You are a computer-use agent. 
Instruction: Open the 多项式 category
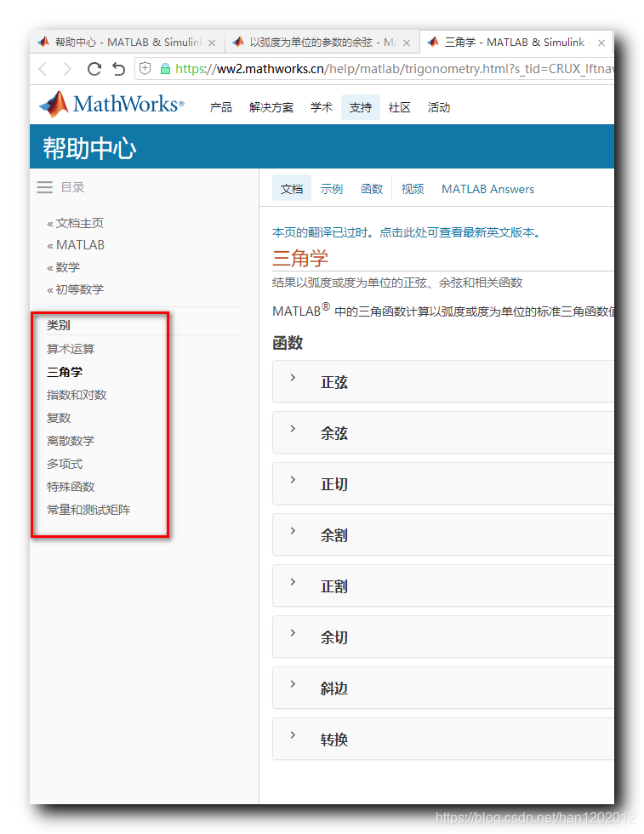[x=65, y=464]
